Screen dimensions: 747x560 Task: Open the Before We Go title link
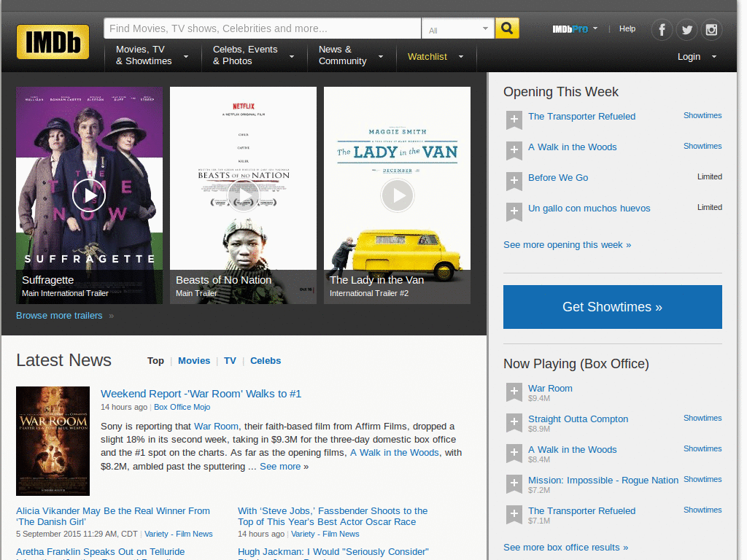click(x=558, y=178)
